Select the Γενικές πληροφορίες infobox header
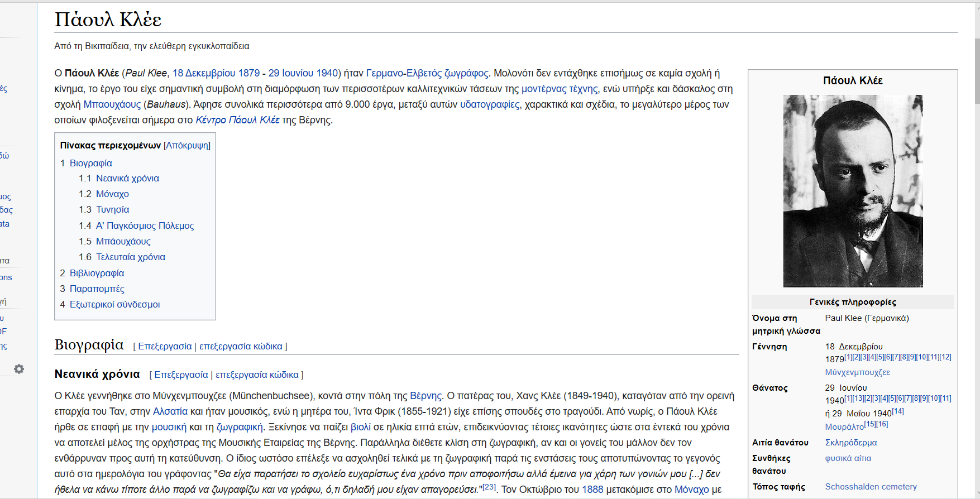The height and width of the screenshot is (499, 980). pos(853,302)
